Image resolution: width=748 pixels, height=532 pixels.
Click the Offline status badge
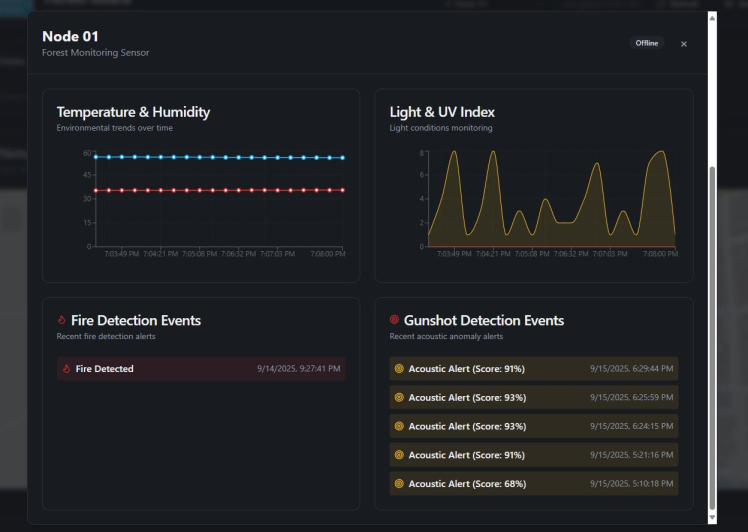pyautogui.click(x=647, y=43)
